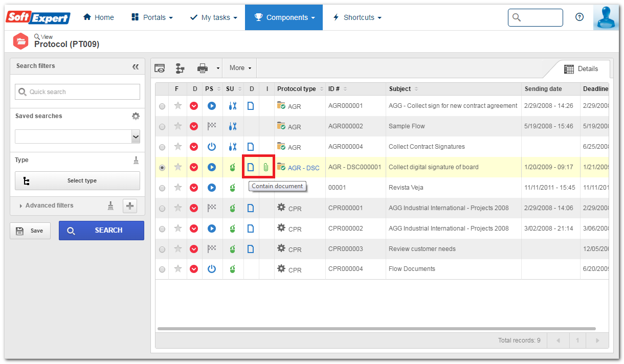
Task: Toggle favorite star for AGR000001
Action: click(x=178, y=105)
